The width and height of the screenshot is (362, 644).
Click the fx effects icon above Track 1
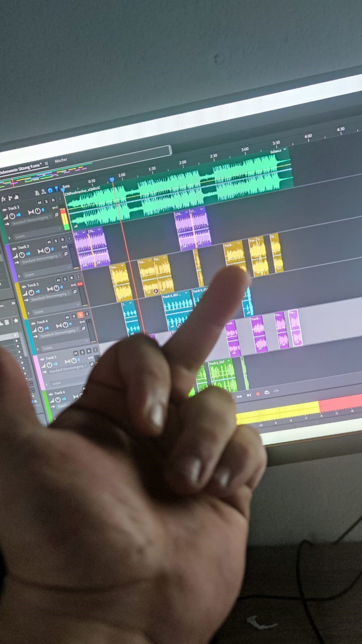pyautogui.click(x=4, y=199)
